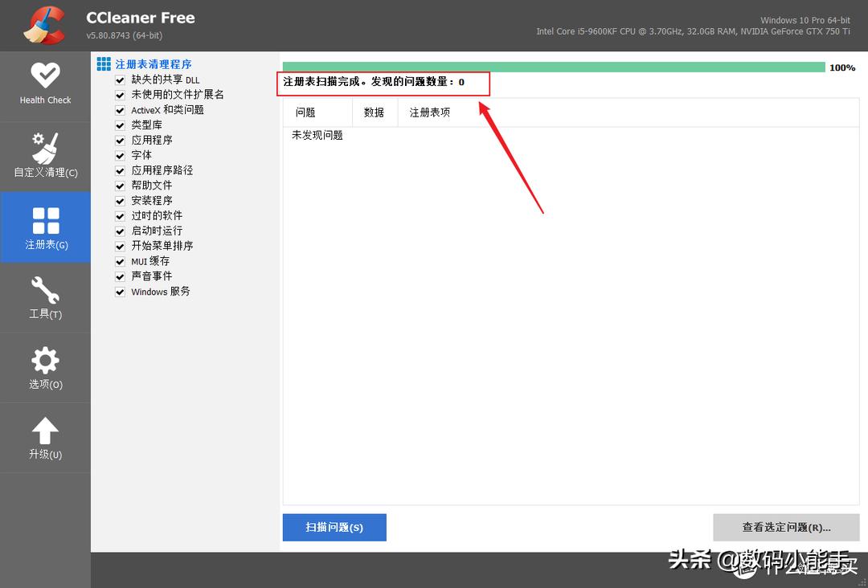Viewport: 868px width, 588px height.
Task: Uncheck the ActiveX 和类问题 option
Action: pos(119,109)
